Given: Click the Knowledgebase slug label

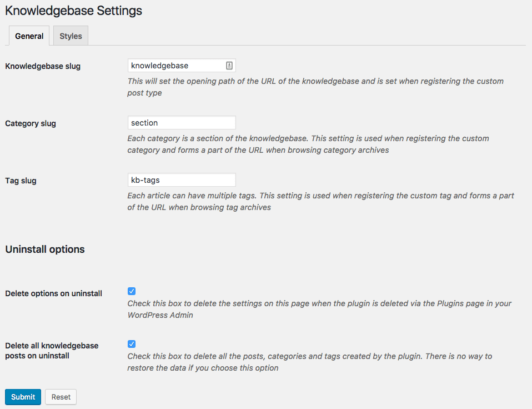Looking at the screenshot, I should 43,66.
